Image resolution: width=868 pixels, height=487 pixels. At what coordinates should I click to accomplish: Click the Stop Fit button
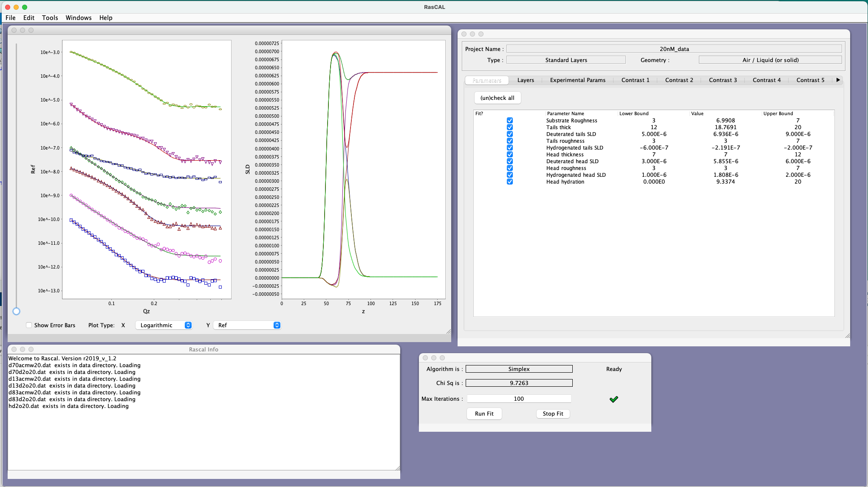[553, 413]
